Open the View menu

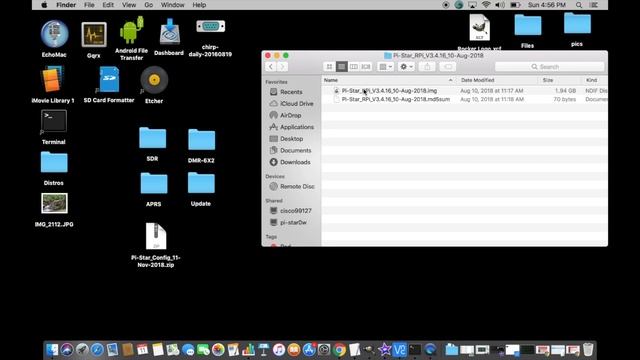129,5
